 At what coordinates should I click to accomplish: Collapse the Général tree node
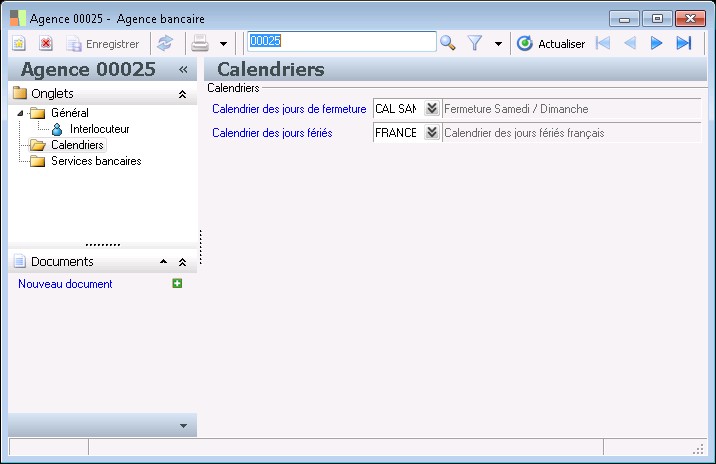coord(20,113)
